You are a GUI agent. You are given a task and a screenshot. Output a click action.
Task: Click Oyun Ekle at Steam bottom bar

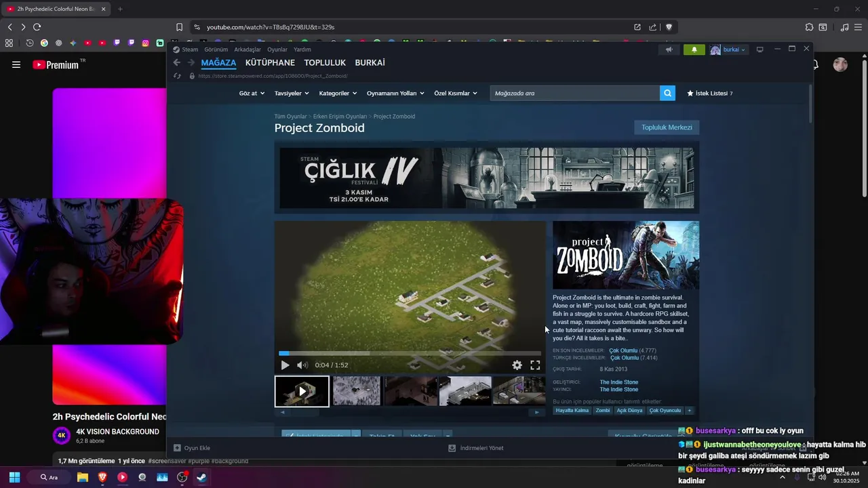pyautogui.click(x=192, y=448)
